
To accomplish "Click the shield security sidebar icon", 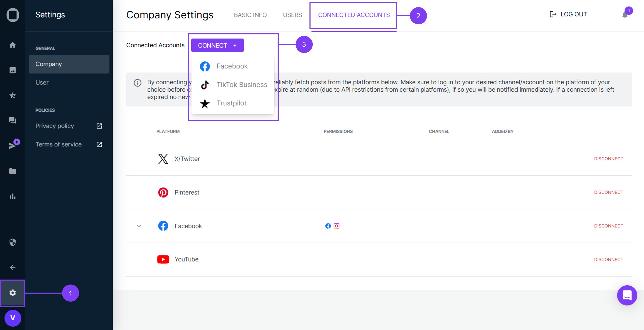I will coord(12,242).
